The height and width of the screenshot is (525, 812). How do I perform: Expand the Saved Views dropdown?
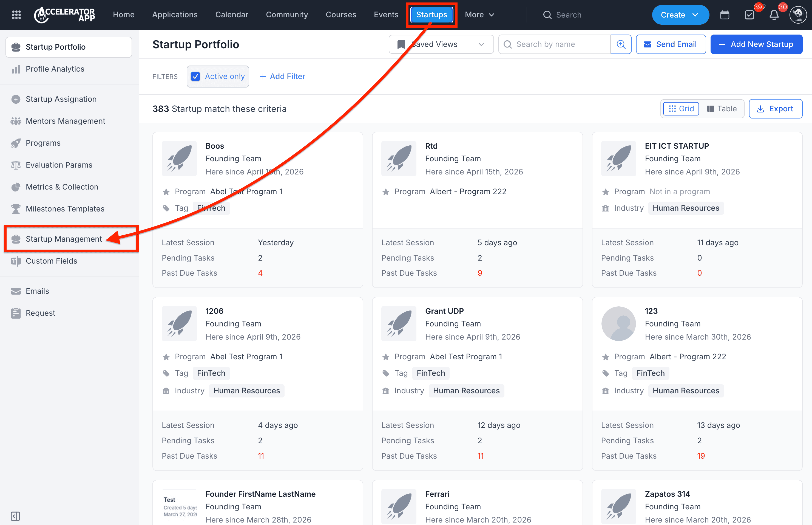[441, 44]
